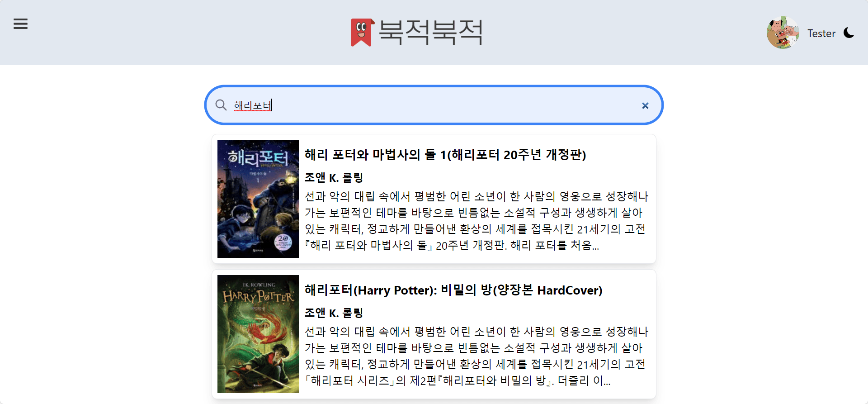Click the Tester username
Image resolution: width=868 pixels, height=404 pixels.
821,33
